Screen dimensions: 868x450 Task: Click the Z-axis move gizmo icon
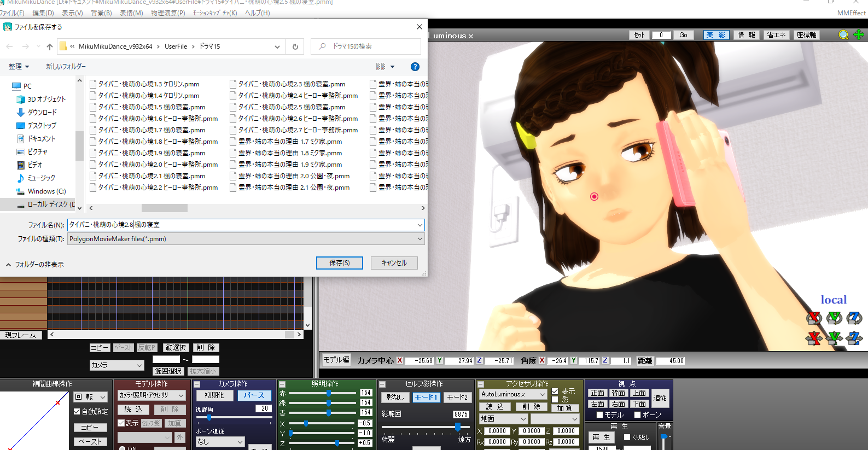pos(854,338)
